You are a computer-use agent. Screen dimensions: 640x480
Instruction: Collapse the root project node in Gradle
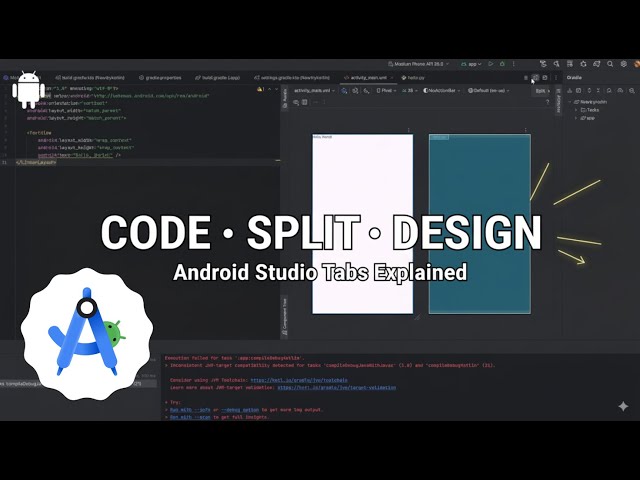[570, 102]
